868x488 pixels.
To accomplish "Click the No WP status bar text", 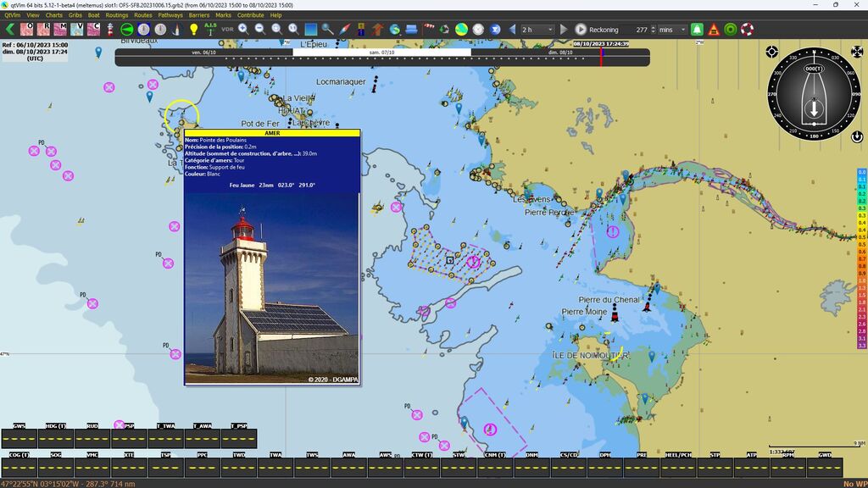I will [854, 484].
